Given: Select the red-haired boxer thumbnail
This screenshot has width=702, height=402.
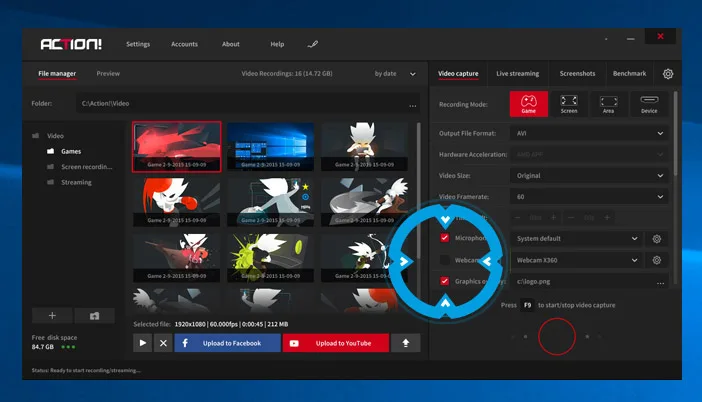Looking at the screenshot, I should tap(176, 201).
